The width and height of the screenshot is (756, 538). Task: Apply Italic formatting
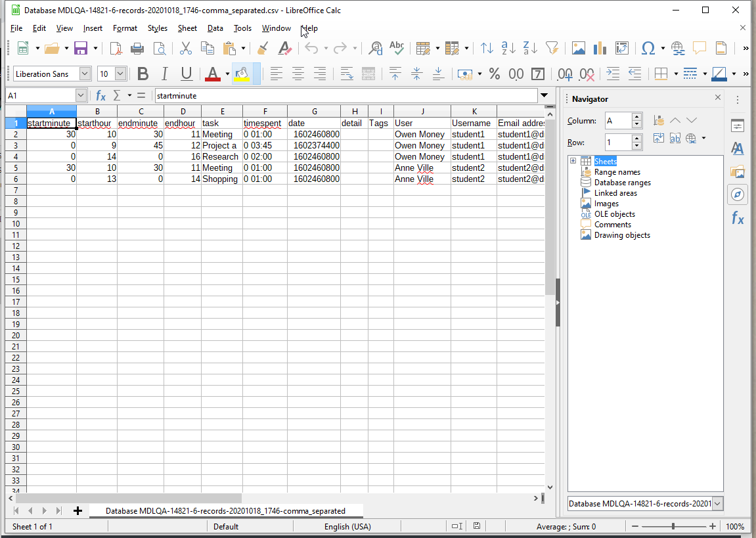(x=164, y=74)
